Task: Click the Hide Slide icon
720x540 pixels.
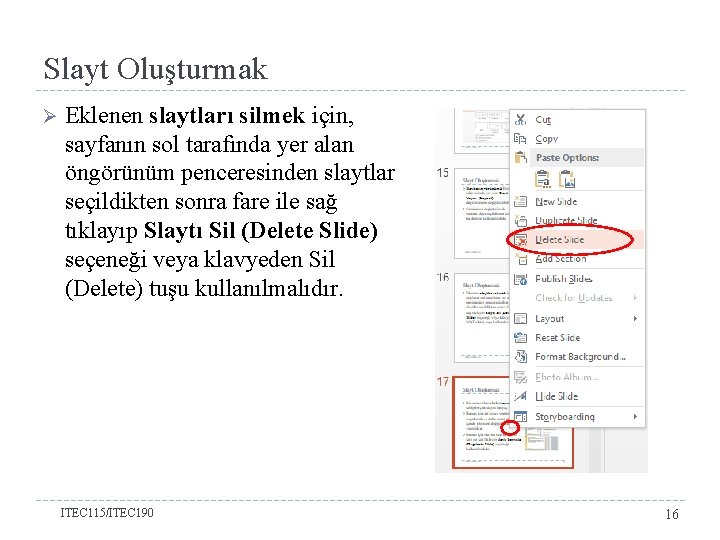Action: point(520,396)
